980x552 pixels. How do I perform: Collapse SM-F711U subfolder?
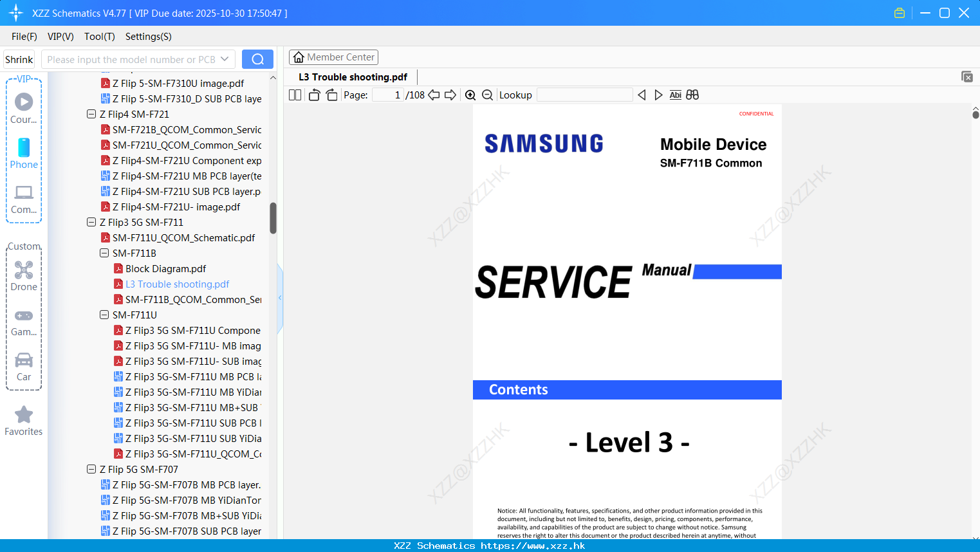104,315
